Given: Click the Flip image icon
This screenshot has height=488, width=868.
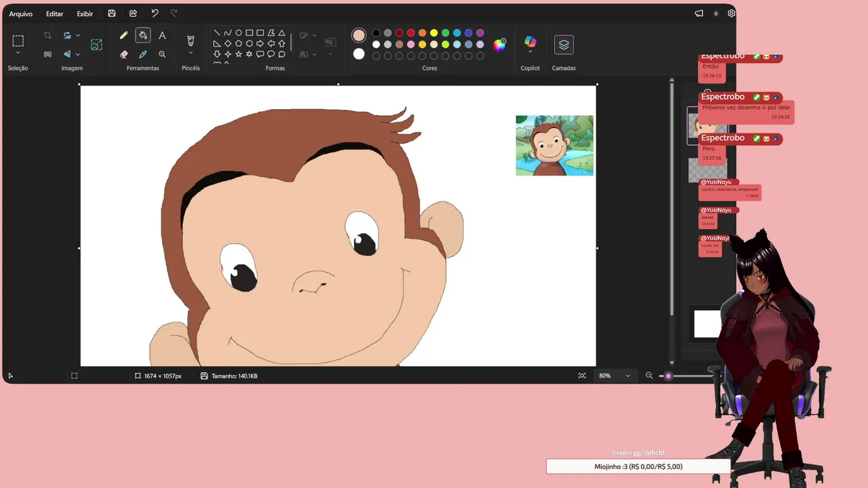Looking at the screenshot, I should click(67, 54).
